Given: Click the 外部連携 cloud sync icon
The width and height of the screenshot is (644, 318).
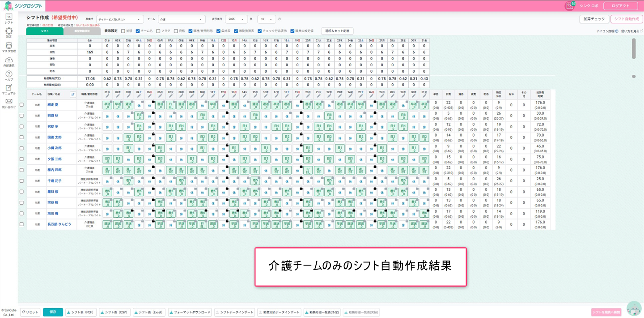Looking at the screenshot, I should coord(8,60).
